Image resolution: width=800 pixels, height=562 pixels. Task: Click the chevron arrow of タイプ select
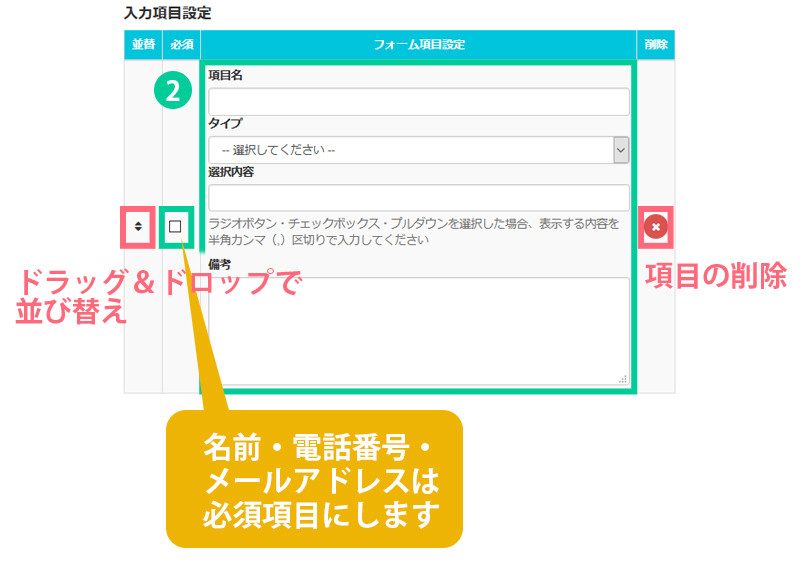coord(620,150)
